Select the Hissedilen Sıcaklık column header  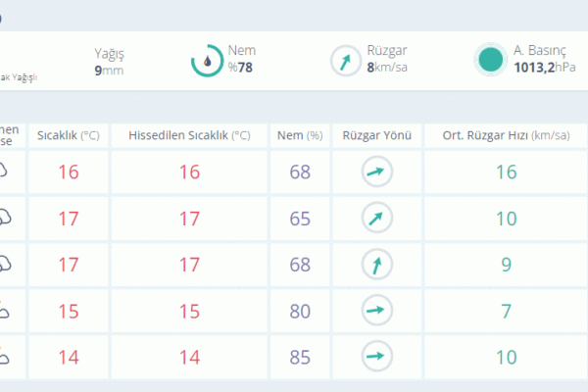(x=189, y=135)
